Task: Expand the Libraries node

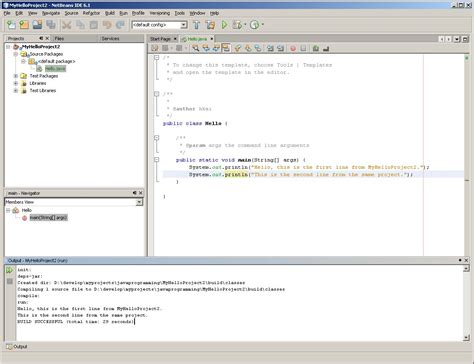Action: 16,83
